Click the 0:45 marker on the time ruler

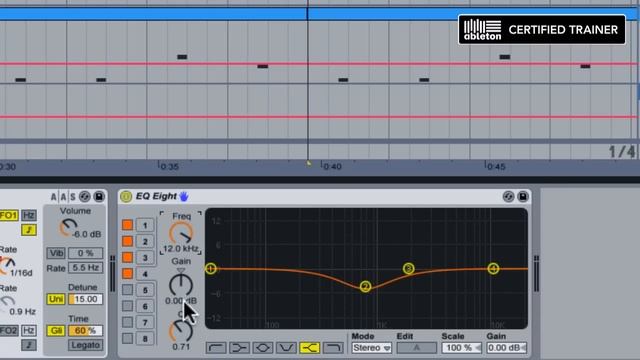point(497,167)
